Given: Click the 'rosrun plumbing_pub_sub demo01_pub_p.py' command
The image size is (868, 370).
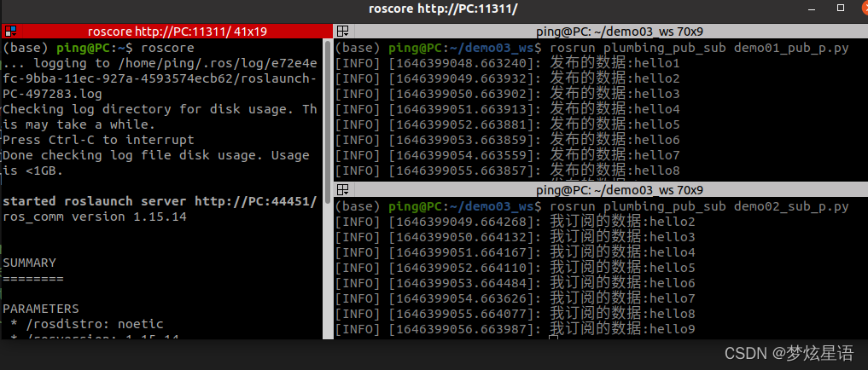Looking at the screenshot, I should pos(699,48).
